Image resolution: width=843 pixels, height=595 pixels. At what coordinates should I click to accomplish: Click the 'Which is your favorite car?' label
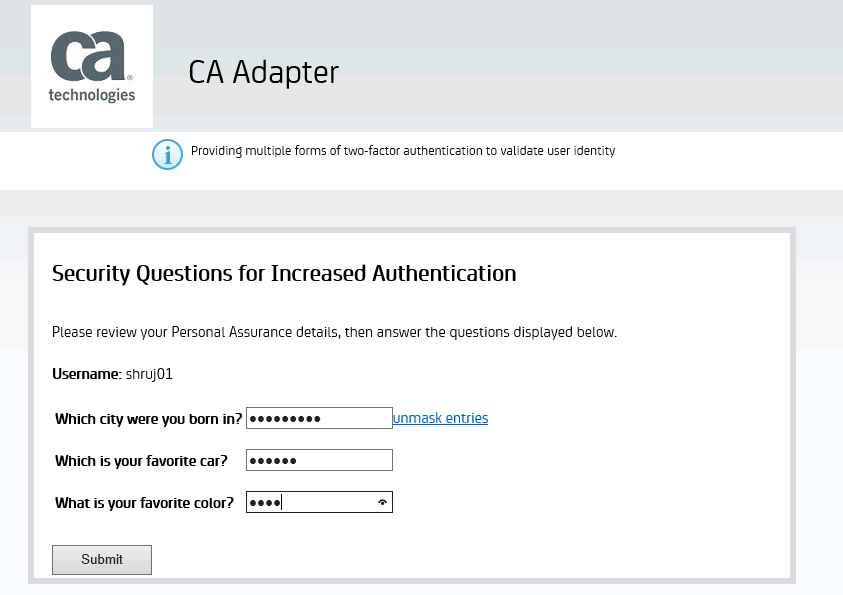[141, 461]
